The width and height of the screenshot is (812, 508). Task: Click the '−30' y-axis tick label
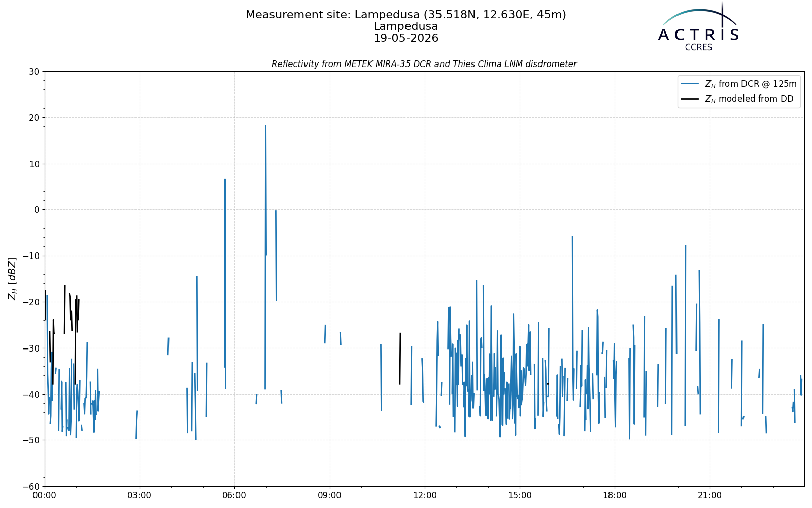[x=30, y=348]
